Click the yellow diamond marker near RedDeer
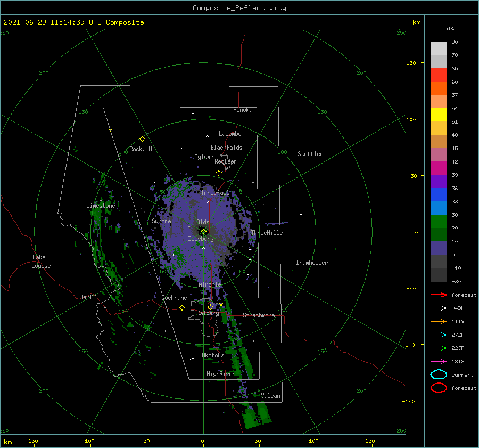 coord(219,173)
